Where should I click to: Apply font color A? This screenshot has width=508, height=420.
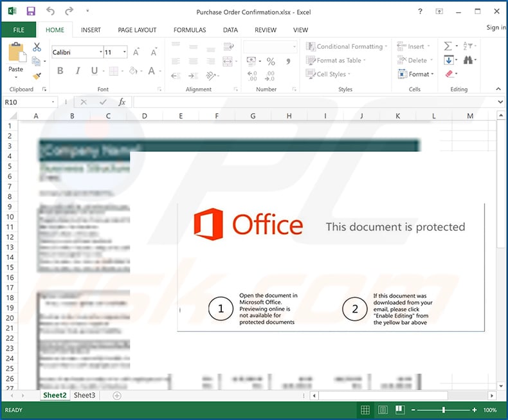click(x=151, y=71)
